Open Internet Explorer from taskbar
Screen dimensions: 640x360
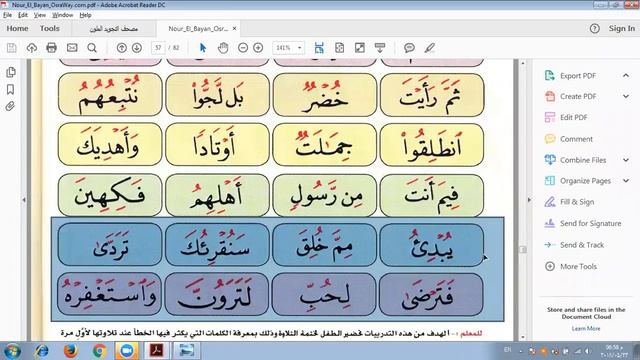coord(41,351)
